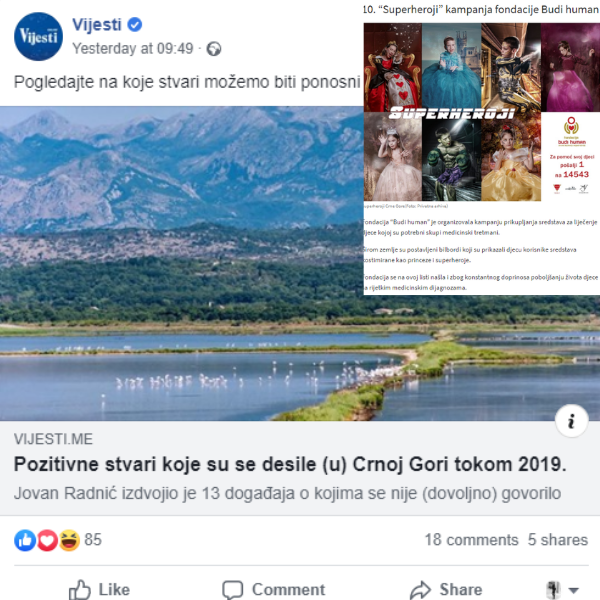Open the Vijesti page name link
600x600 pixels.
(97, 25)
